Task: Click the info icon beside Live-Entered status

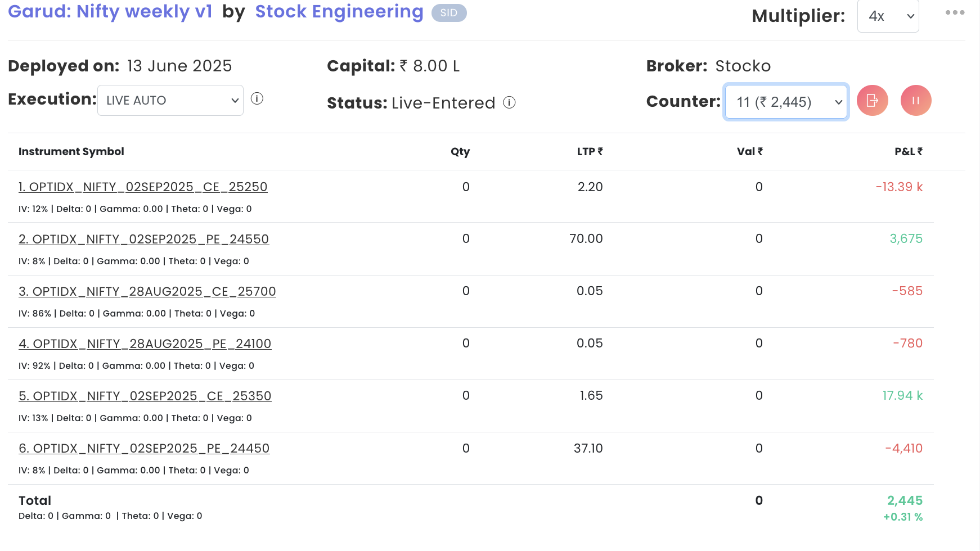Action: 509,102
